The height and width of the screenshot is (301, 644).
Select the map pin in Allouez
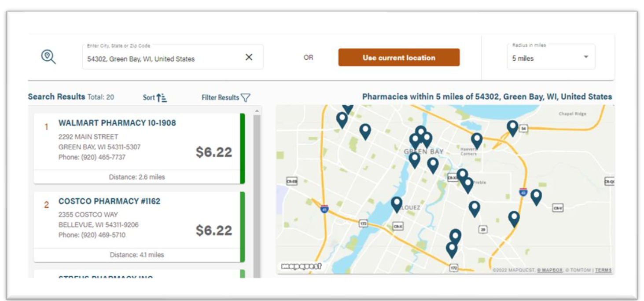click(x=397, y=204)
